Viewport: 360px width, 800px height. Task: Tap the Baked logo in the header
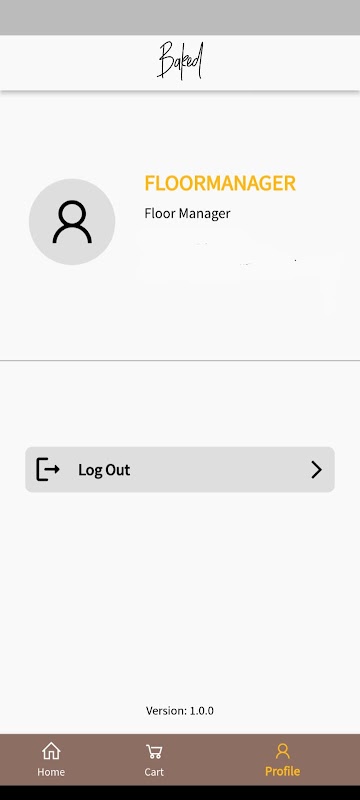(180, 61)
